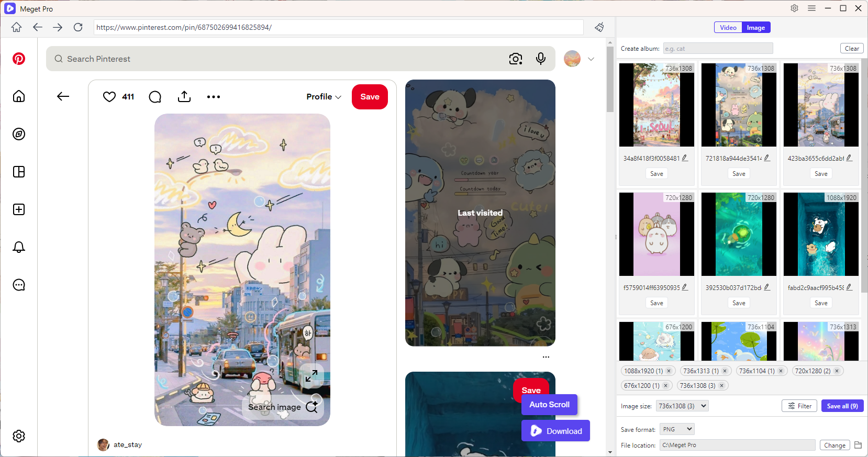Open Pinterest Home feed icon

point(19,96)
